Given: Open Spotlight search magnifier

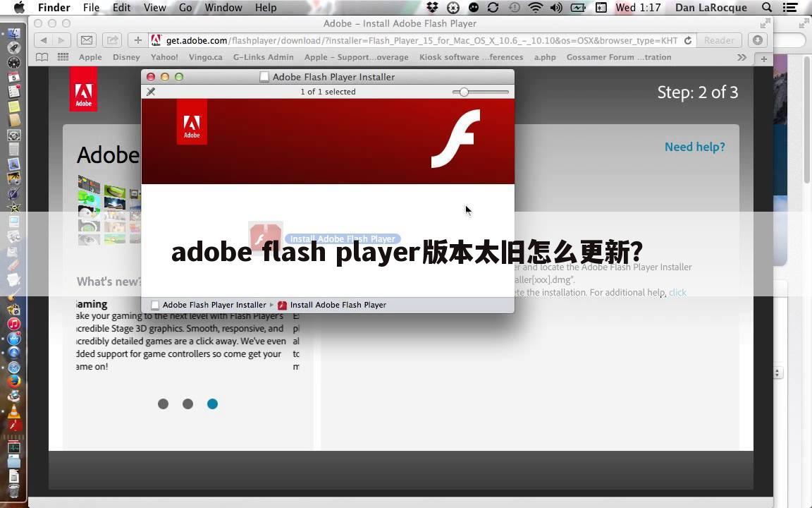Looking at the screenshot, I should 767,8.
